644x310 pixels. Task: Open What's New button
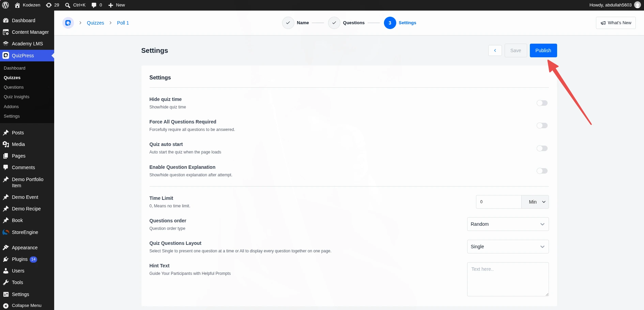pyautogui.click(x=616, y=23)
